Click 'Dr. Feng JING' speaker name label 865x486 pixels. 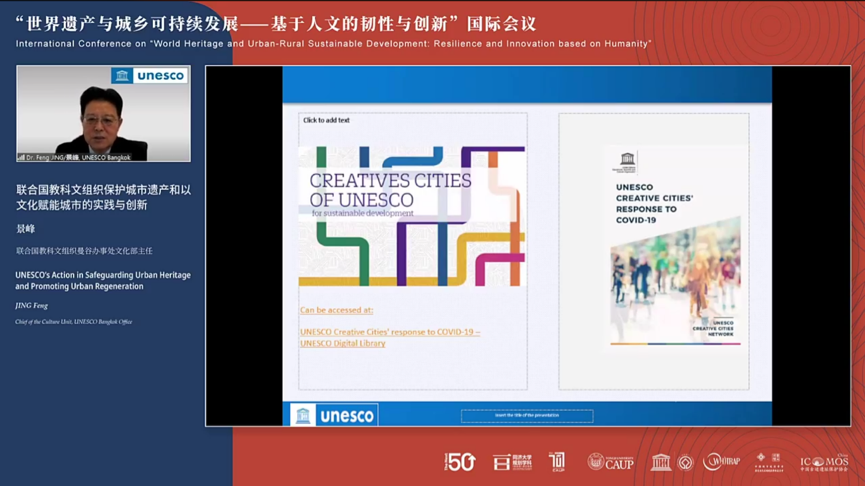pos(78,157)
